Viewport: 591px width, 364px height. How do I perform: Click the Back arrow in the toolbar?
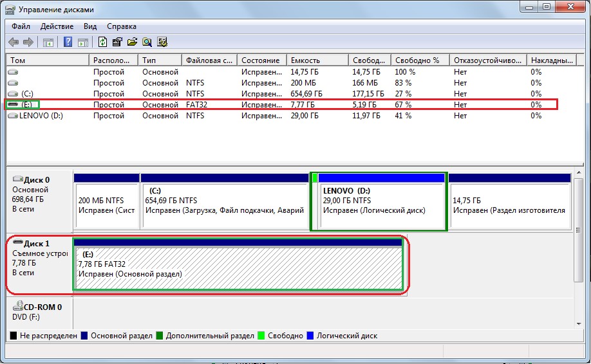[x=14, y=42]
